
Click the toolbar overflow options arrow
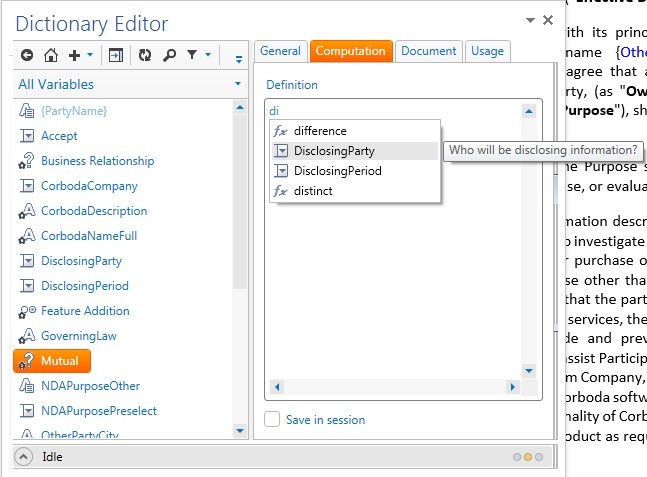238,58
